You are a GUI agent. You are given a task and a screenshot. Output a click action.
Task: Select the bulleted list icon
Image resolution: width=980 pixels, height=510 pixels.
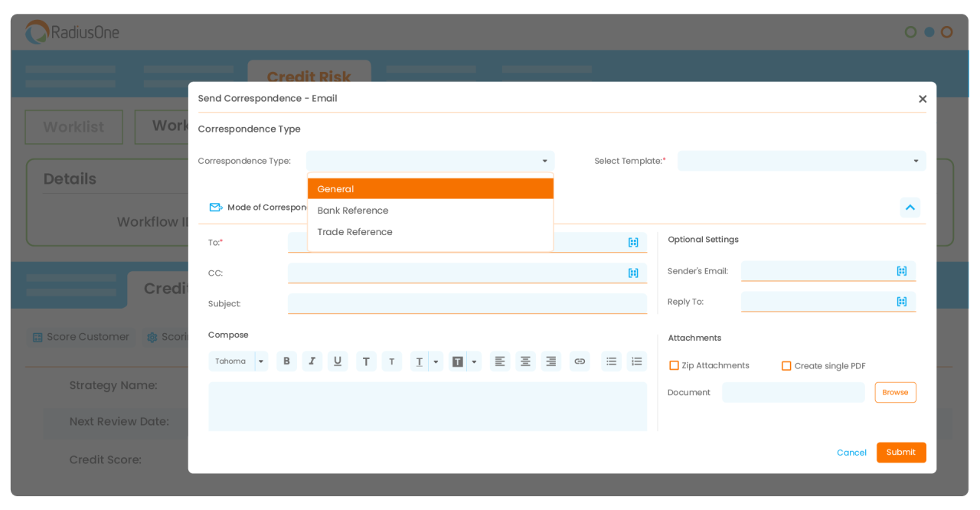point(611,361)
